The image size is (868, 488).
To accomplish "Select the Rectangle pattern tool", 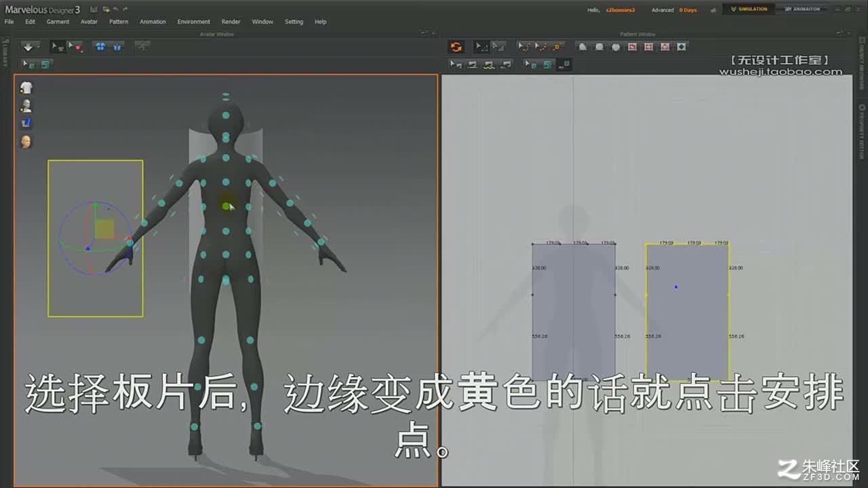I will pyautogui.click(x=599, y=47).
